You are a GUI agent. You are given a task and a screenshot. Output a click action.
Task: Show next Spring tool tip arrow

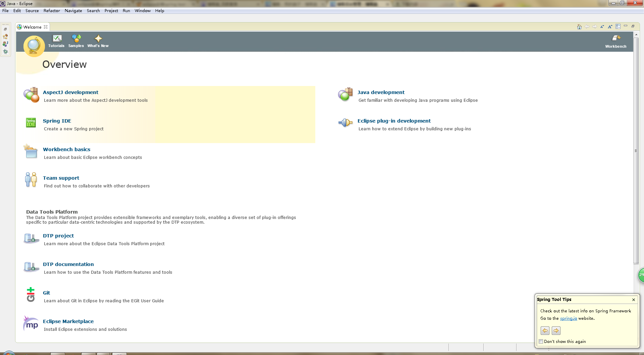click(x=556, y=331)
